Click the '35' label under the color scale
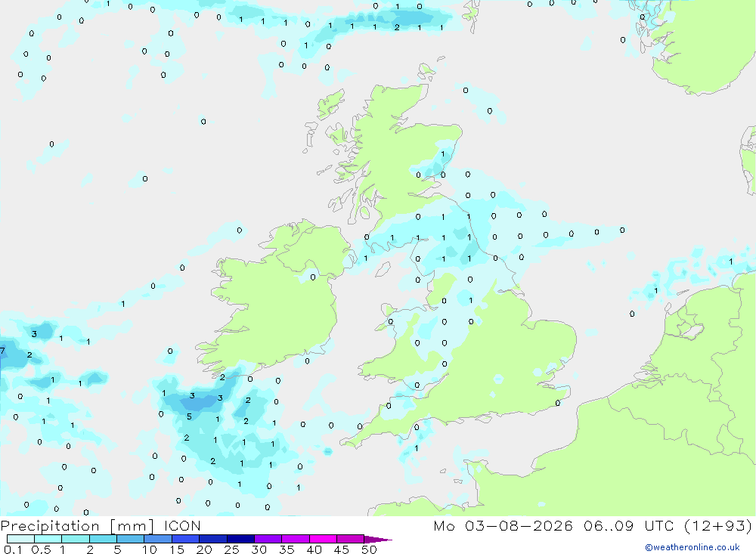The image size is (756, 554). [287, 549]
